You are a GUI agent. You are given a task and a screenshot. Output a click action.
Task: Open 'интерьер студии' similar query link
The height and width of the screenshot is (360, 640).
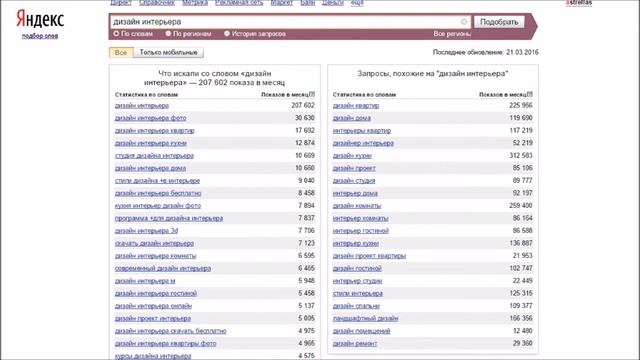pos(358,281)
